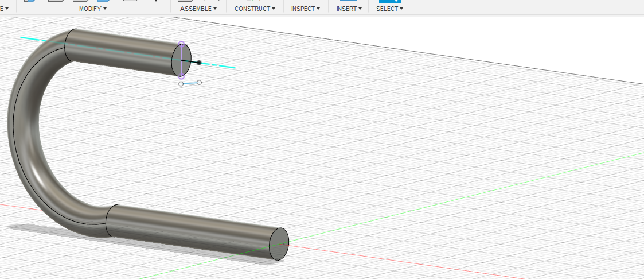The width and height of the screenshot is (644, 279).
Task: Click the black distance manipulator arrow handle
Action: click(x=199, y=63)
